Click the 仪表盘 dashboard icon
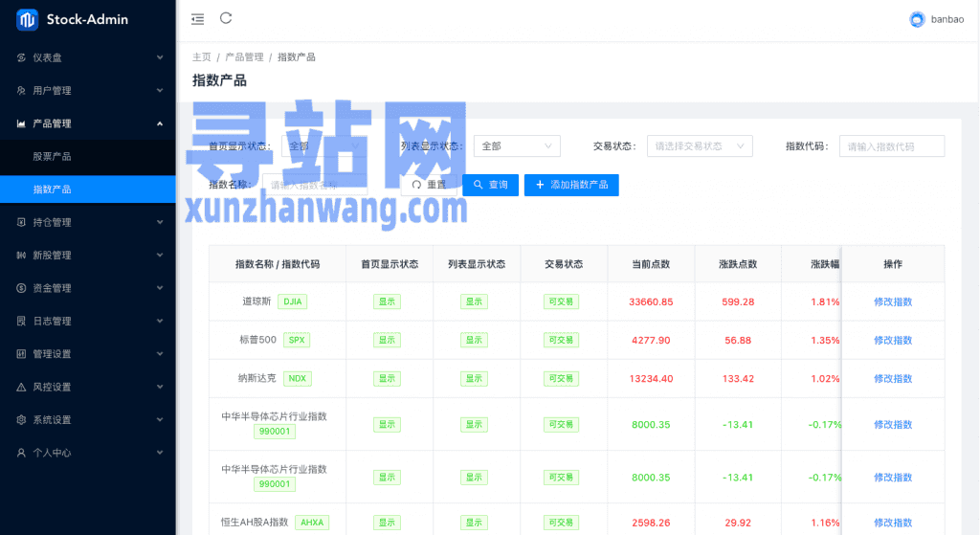Image resolution: width=980 pixels, height=535 pixels. pos(21,57)
